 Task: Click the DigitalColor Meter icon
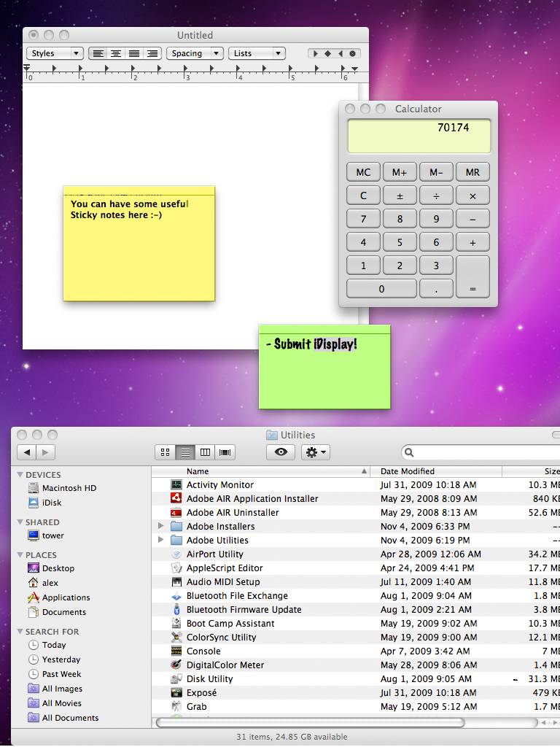176,665
